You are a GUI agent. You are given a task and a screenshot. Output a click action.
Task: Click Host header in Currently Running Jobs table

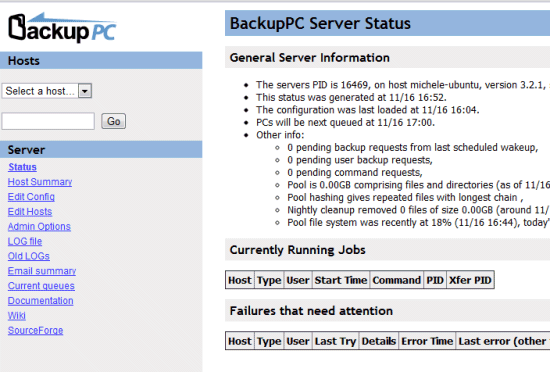point(240,280)
